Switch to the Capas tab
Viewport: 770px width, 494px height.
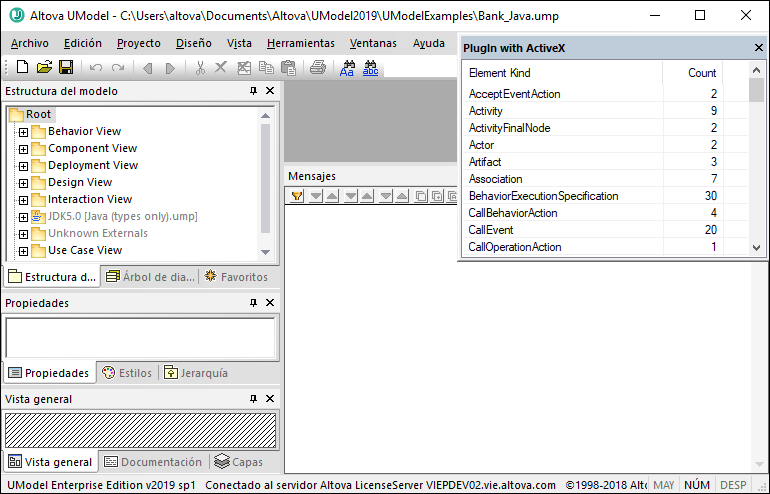239,462
